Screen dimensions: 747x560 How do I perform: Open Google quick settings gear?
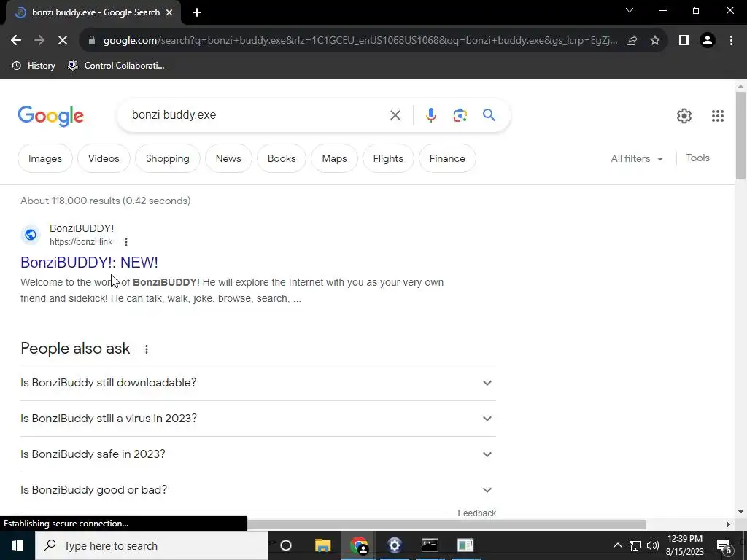pyautogui.click(x=684, y=116)
